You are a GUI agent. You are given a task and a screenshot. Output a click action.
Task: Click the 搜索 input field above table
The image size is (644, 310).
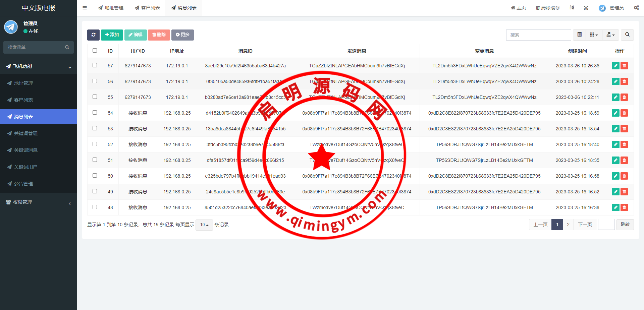pos(538,35)
